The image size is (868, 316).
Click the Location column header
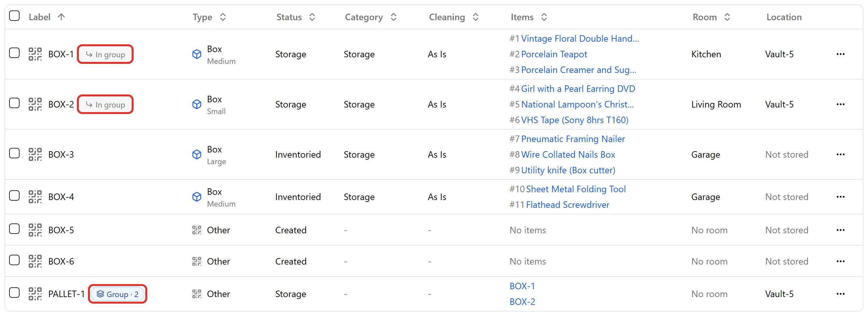pos(784,17)
